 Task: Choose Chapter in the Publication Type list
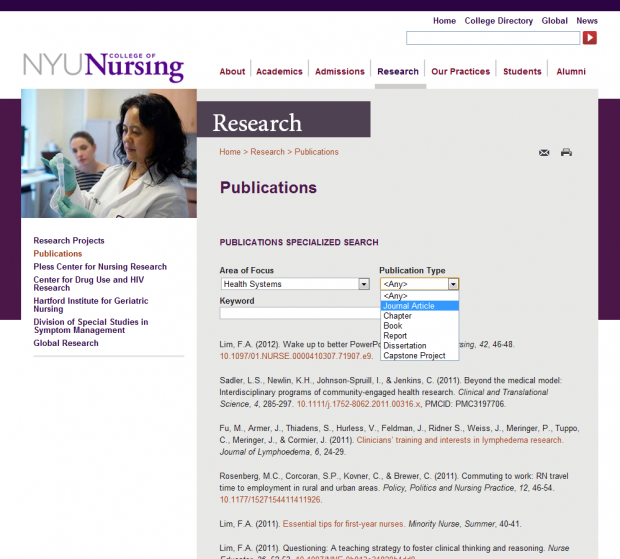pyautogui.click(x=420, y=316)
